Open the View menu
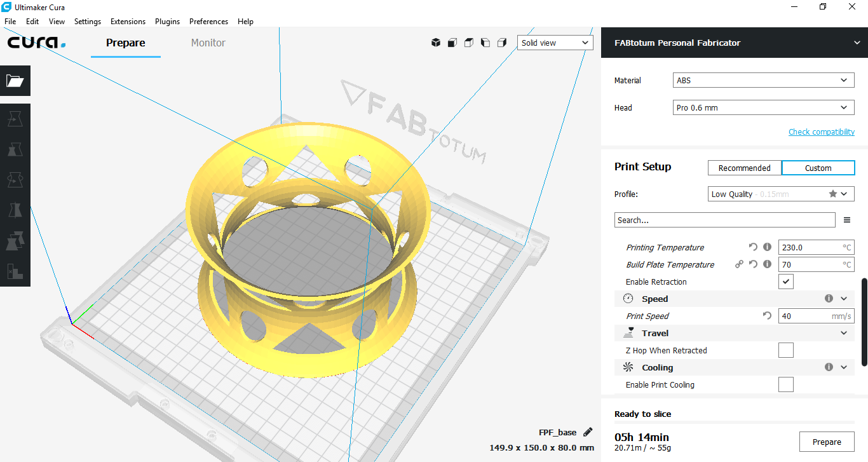The image size is (868, 462). pyautogui.click(x=57, y=21)
